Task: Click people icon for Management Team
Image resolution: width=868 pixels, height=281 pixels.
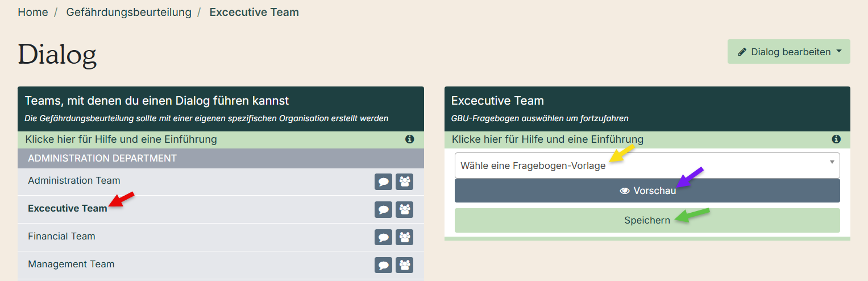Action: pos(404,265)
